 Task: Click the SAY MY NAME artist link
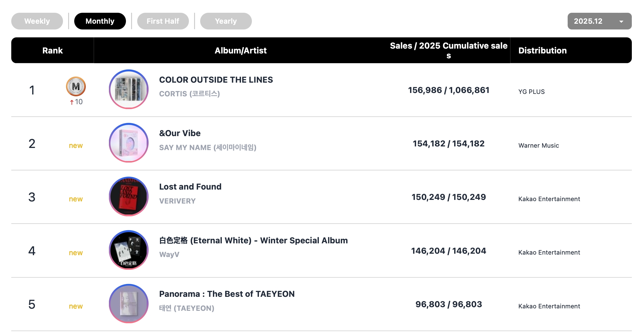click(x=207, y=148)
